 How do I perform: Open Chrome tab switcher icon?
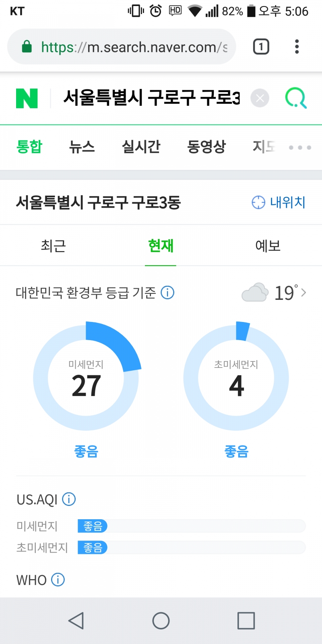(x=261, y=47)
